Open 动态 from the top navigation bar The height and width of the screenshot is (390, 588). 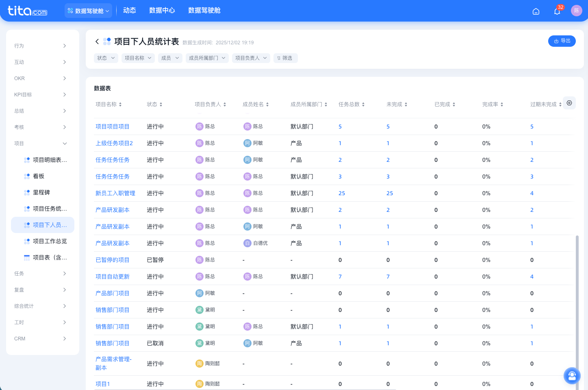coord(130,11)
